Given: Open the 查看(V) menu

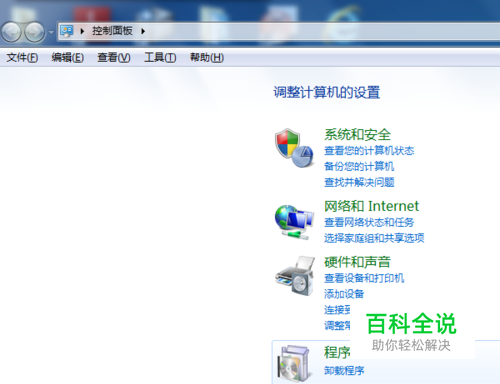Looking at the screenshot, I should coord(114,58).
